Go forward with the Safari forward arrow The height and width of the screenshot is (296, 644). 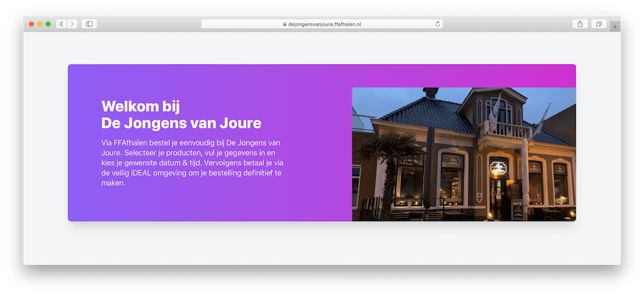[72, 25]
